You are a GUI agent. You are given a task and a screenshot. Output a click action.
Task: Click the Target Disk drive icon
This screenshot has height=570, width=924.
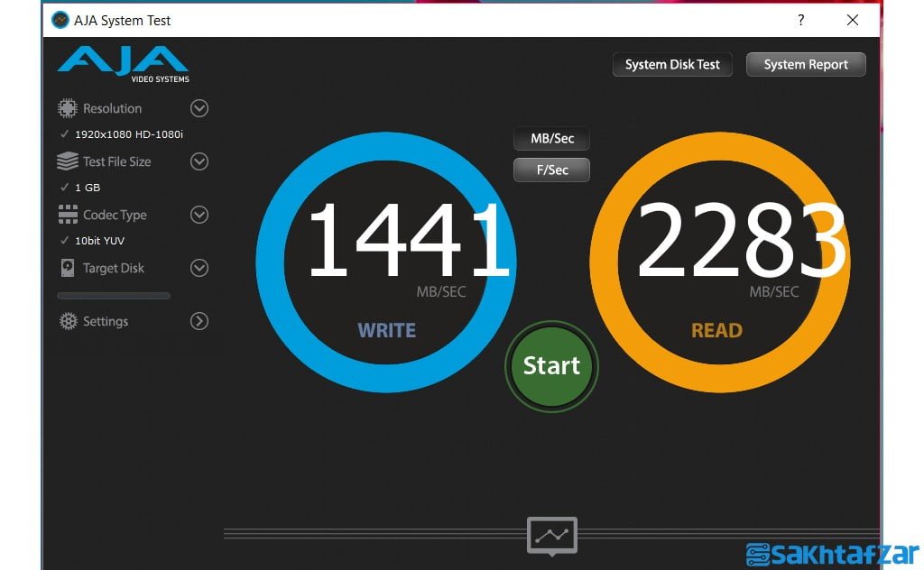(68, 268)
